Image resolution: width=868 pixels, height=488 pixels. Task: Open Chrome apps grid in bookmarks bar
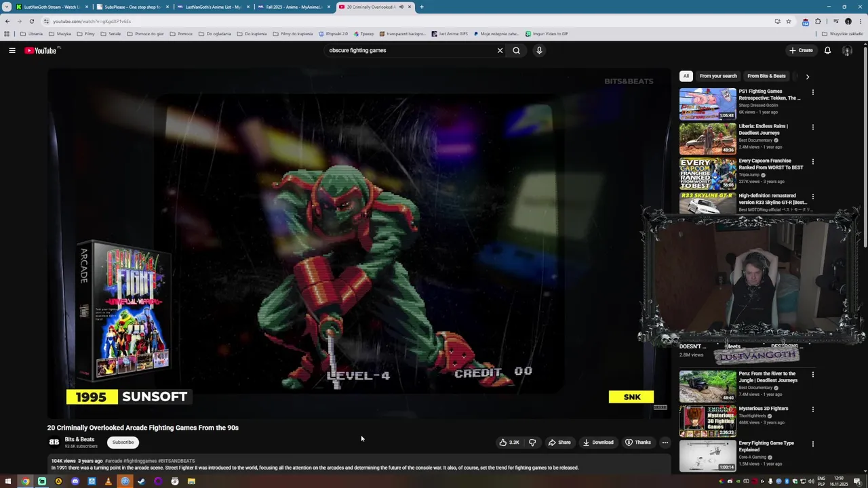tap(7, 34)
